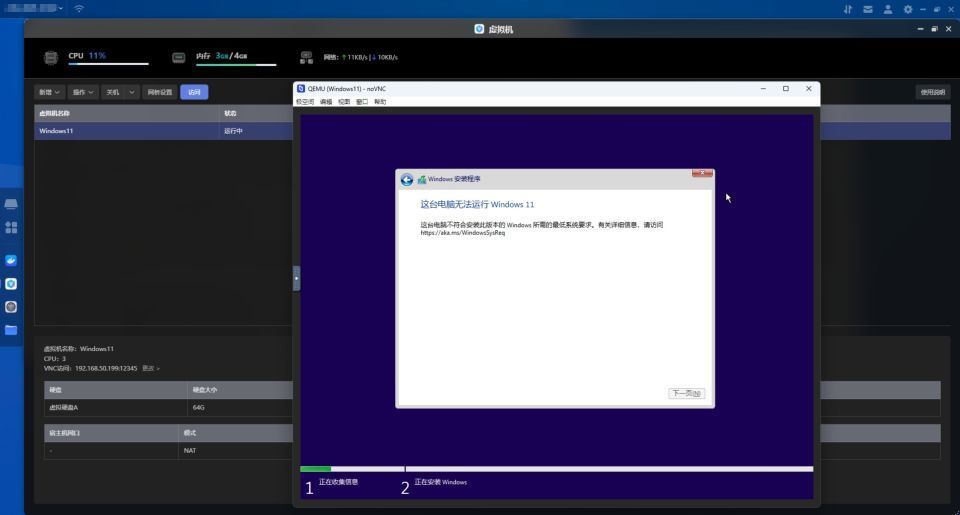Click the shield icon in VM window title
This screenshot has height=515, width=960.
point(479,29)
